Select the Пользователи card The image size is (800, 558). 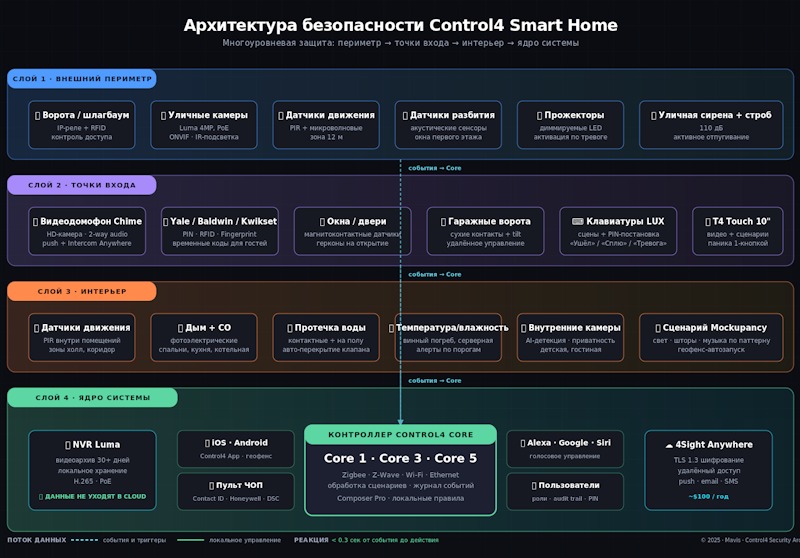[x=565, y=492]
